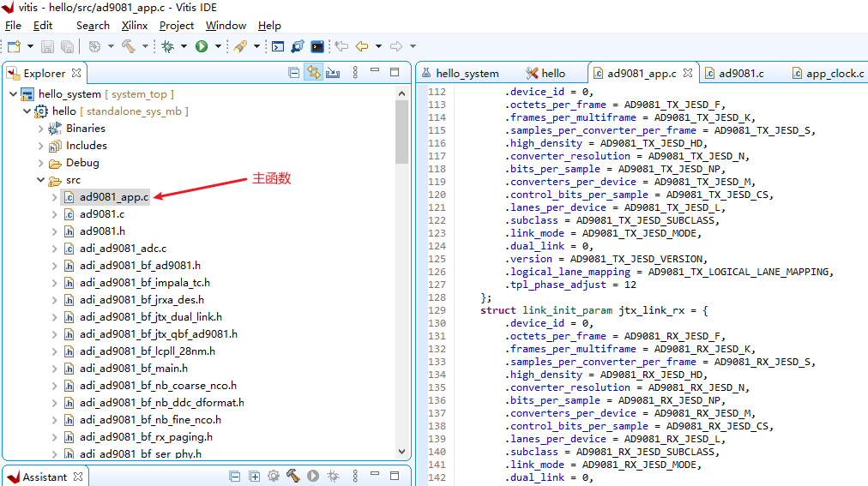Expand the Debug folder node
The width and height of the screenshot is (868, 486).
click(40, 163)
